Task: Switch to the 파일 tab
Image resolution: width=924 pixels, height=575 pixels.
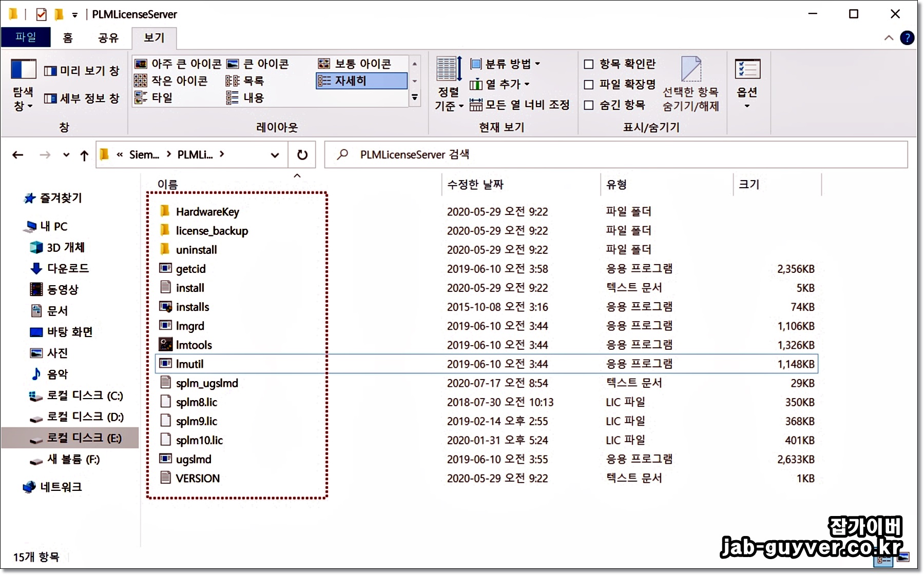Action: [x=26, y=37]
